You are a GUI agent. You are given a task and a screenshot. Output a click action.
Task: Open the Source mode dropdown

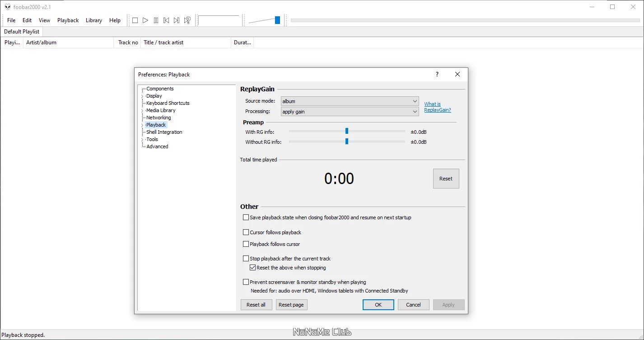point(350,101)
